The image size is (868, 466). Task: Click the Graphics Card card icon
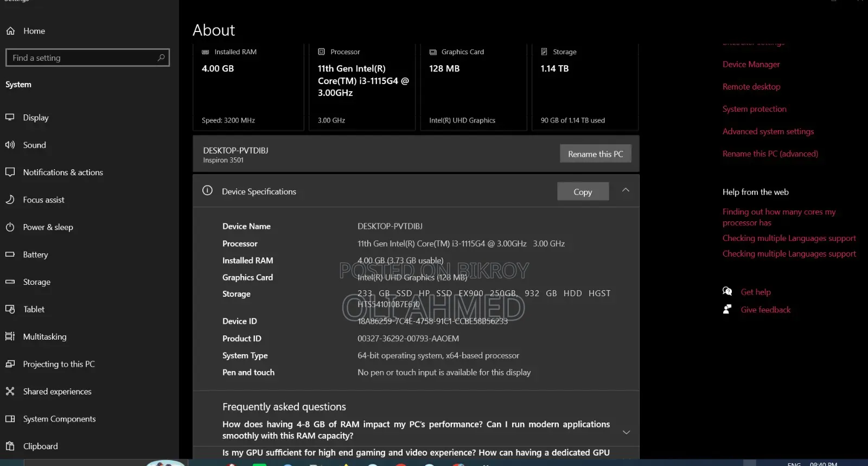click(x=433, y=52)
